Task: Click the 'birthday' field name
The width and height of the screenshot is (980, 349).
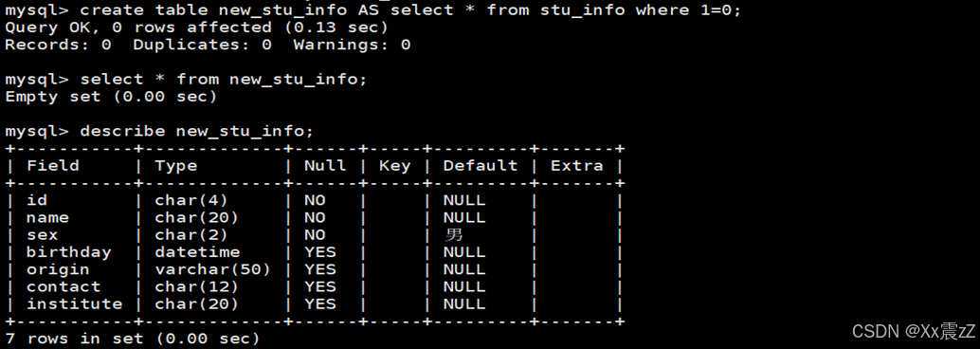Action: pyautogui.click(x=69, y=252)
